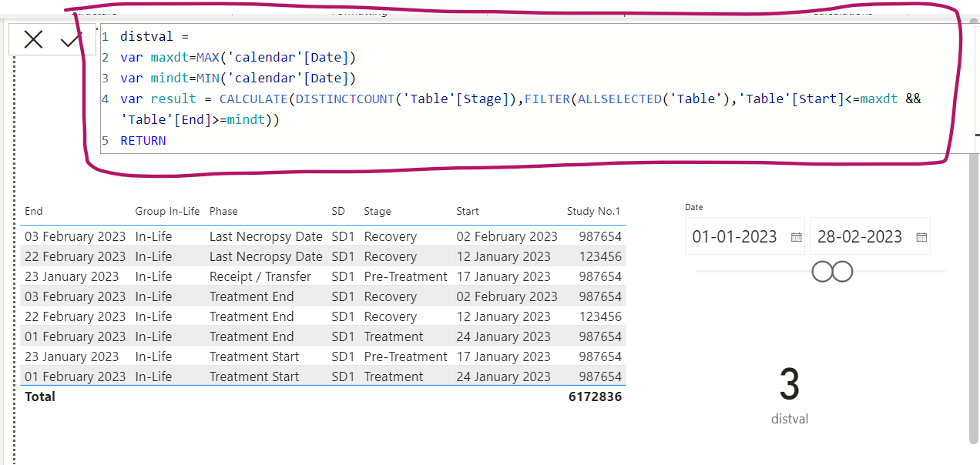Click the RETURN keyword on line 5
Viewport: 980px width, 465px height.
coord(143,140)
